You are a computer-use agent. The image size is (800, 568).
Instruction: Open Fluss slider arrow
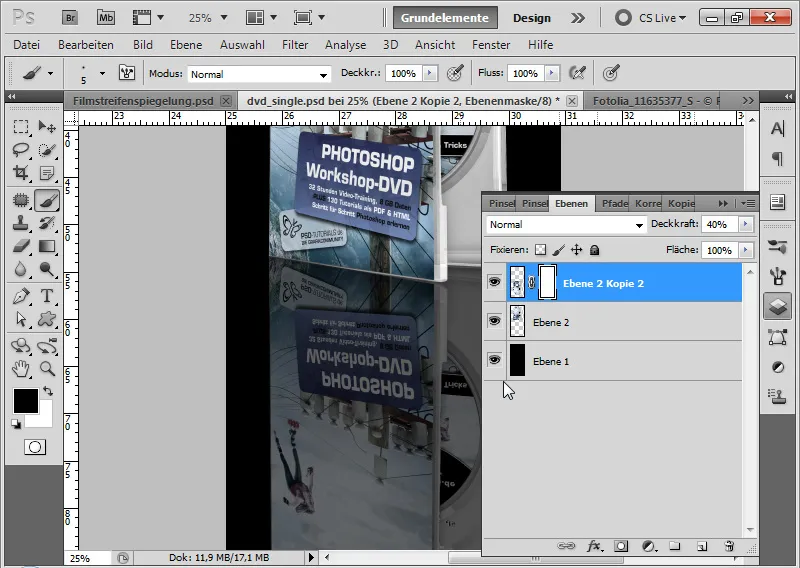(551, 73)
